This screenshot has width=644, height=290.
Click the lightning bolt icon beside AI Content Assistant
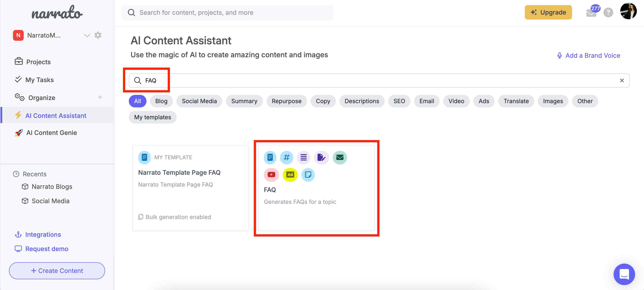18,115
